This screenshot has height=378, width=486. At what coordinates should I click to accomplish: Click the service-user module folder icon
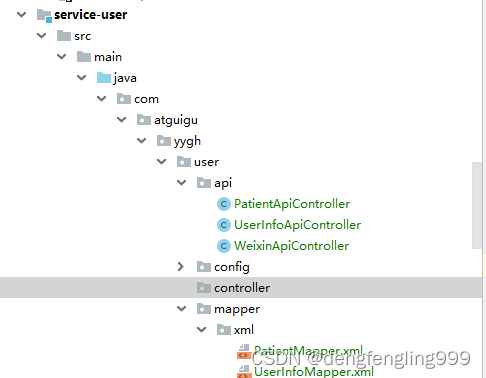[x=44, y=15]
